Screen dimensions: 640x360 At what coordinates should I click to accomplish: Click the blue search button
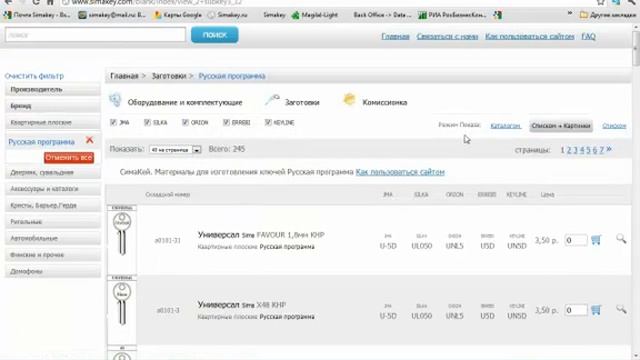coord(215,35)
